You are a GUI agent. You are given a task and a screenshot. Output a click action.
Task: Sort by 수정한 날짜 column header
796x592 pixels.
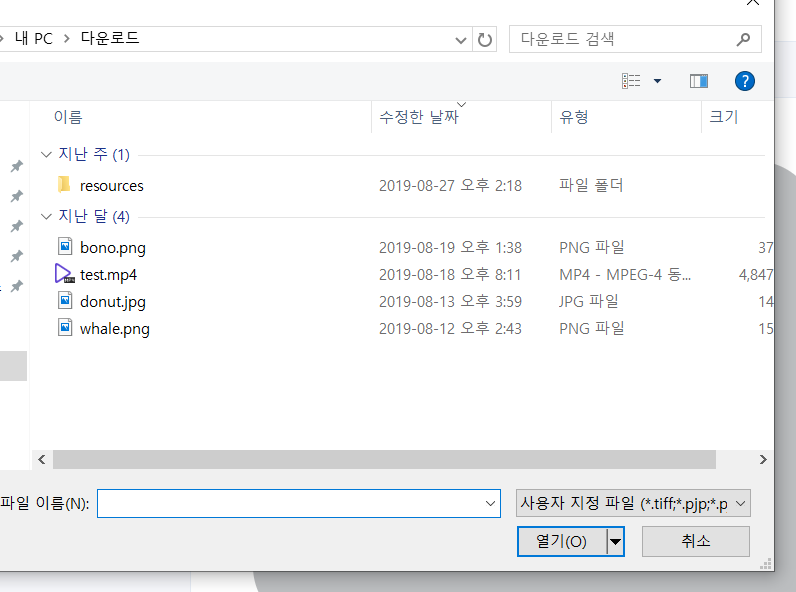(419, 117)
